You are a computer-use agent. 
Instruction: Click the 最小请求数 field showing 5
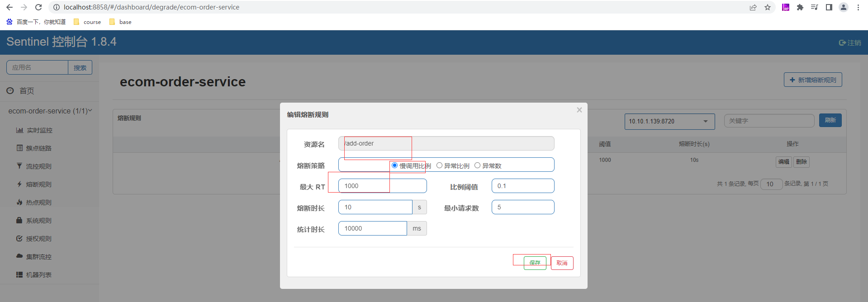(x=523, y=207)
